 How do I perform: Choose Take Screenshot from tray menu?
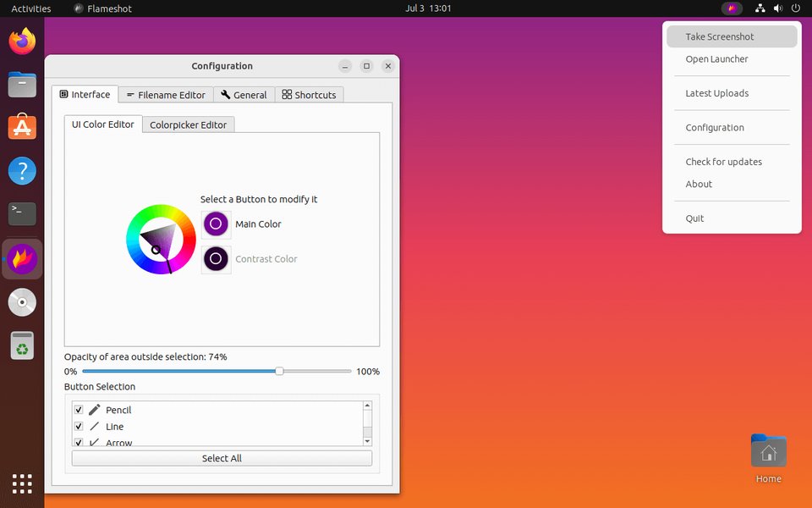(x=732, y=36)
